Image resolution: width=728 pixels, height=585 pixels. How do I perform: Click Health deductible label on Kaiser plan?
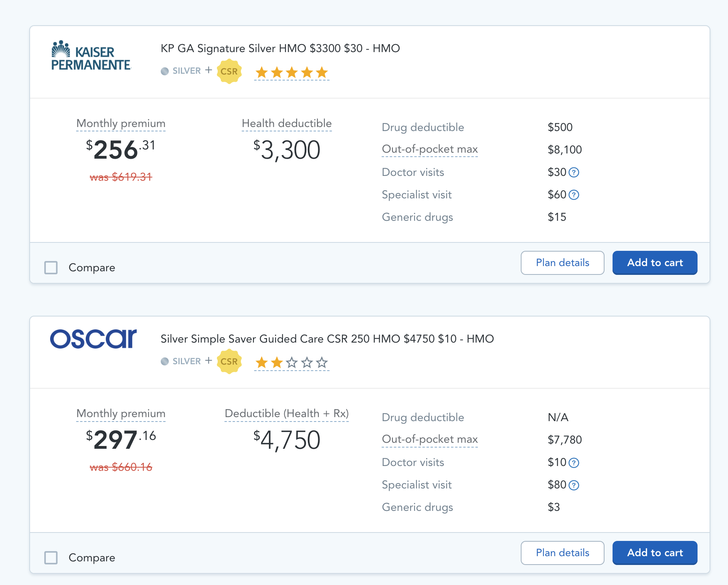pyautogui.click(x=287, y=123)
